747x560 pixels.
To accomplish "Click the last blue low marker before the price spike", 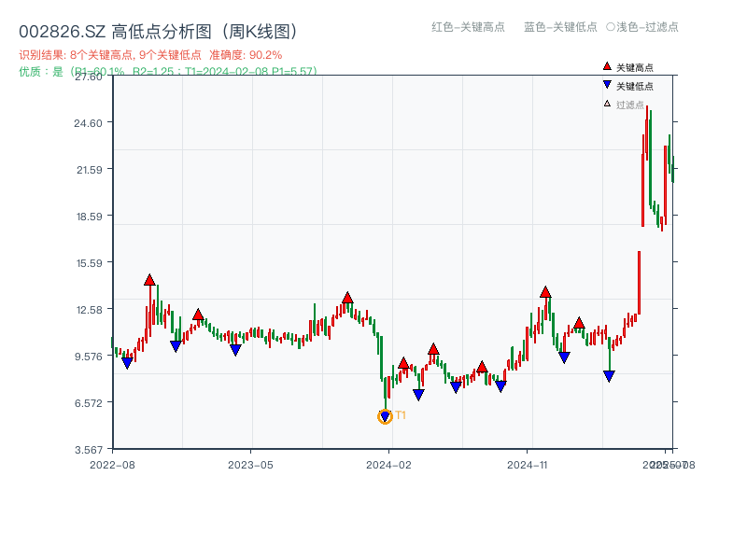I will coord(609,376).
